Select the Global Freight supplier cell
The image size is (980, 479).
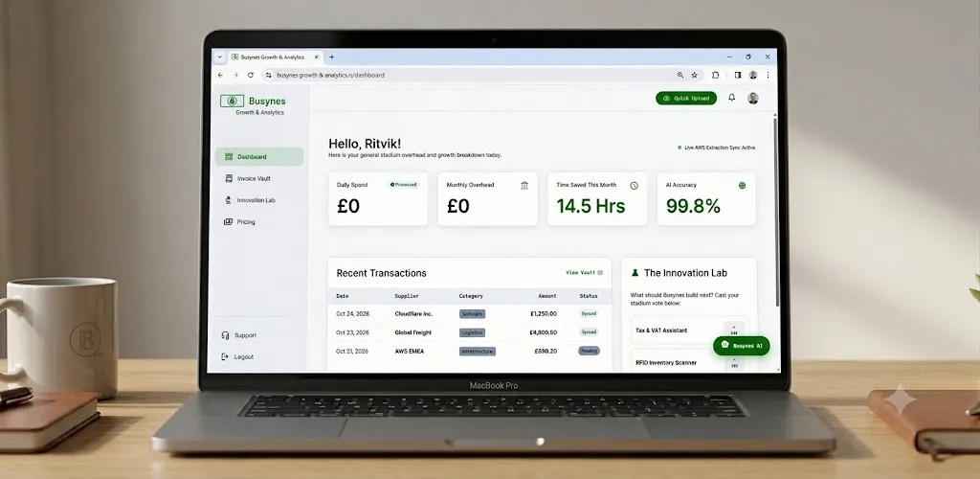coord(413,332)
